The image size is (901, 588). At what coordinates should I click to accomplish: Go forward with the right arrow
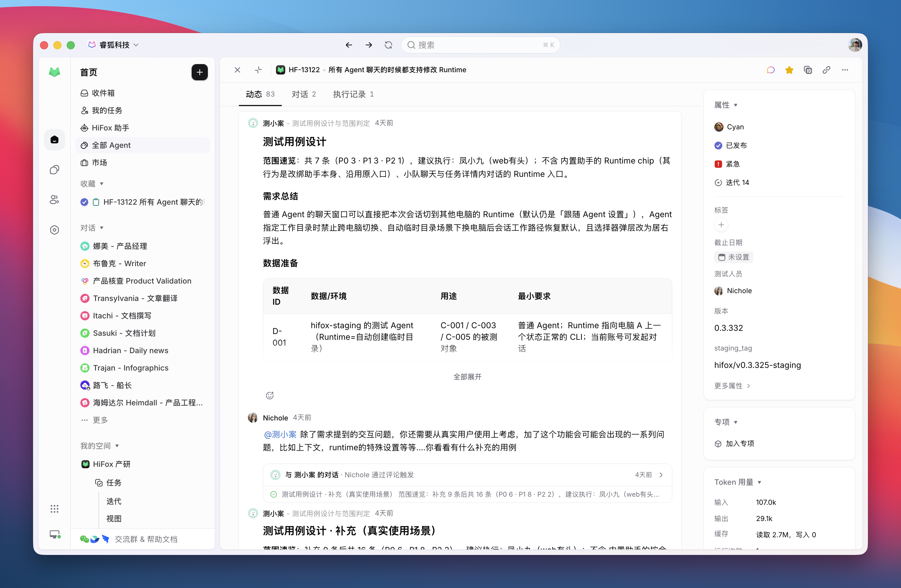tap(368, 45)
